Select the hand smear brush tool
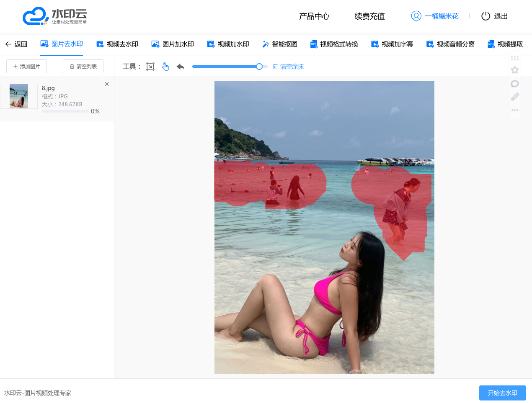The height and width of the screenshot is (403, 532). pyautogui.click(x=165, y=67)
